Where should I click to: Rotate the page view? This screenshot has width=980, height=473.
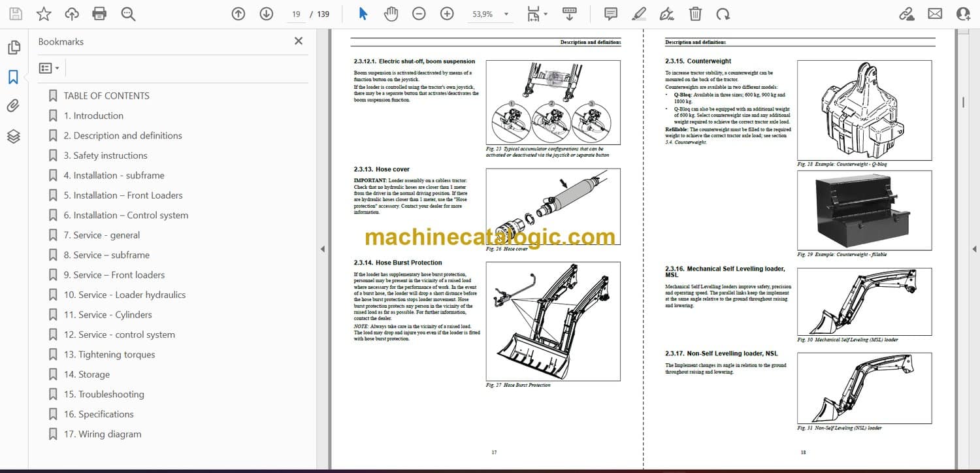pyautogui.click(x=723, y=14)
